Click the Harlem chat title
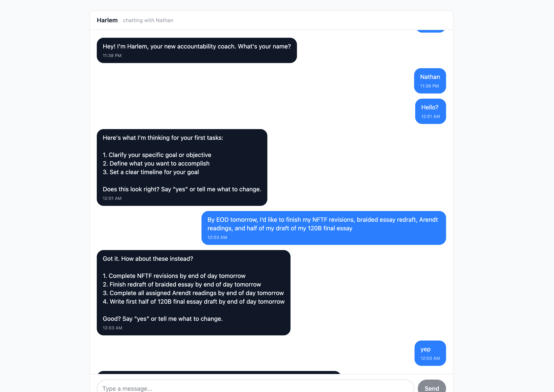Screen dimensions: 554x392 107,20
